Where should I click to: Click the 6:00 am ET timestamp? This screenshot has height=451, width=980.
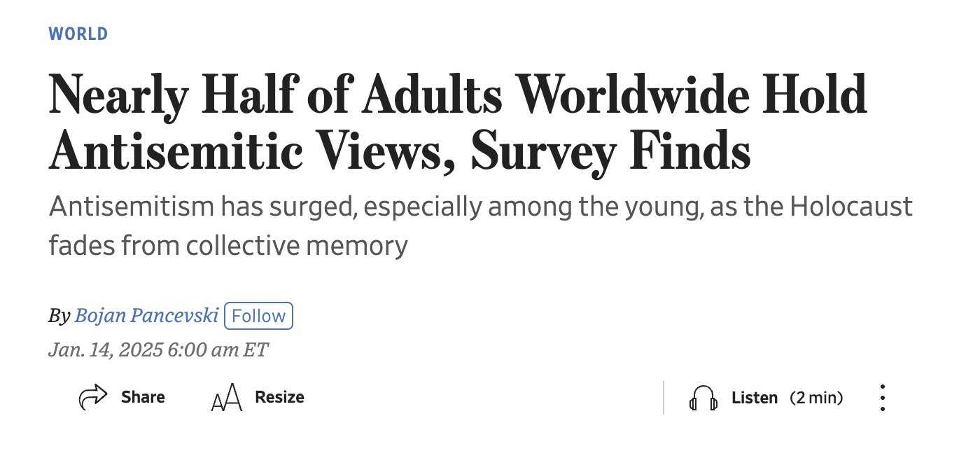pyautogui.click(x=218, y=349)
